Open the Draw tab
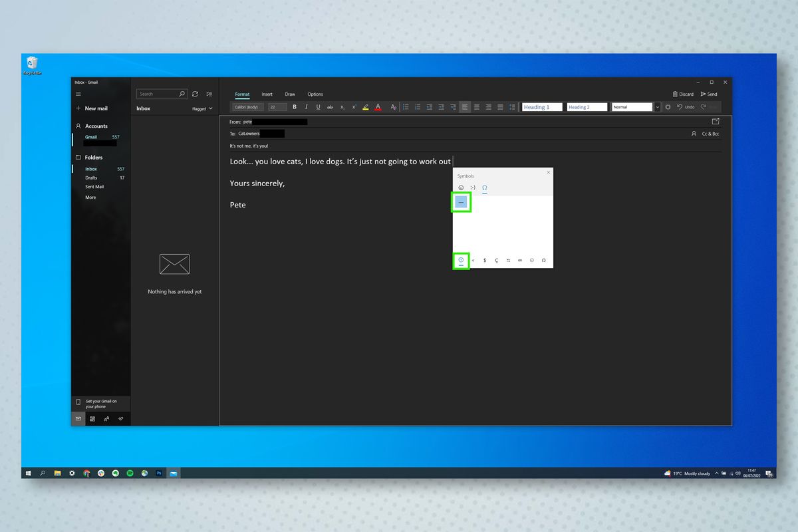 [x=290, y=94]
